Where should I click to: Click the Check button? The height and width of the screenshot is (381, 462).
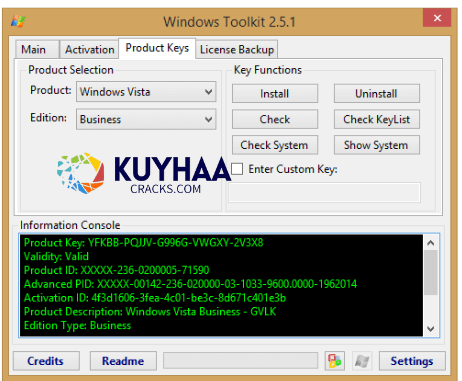coord(275,119)
